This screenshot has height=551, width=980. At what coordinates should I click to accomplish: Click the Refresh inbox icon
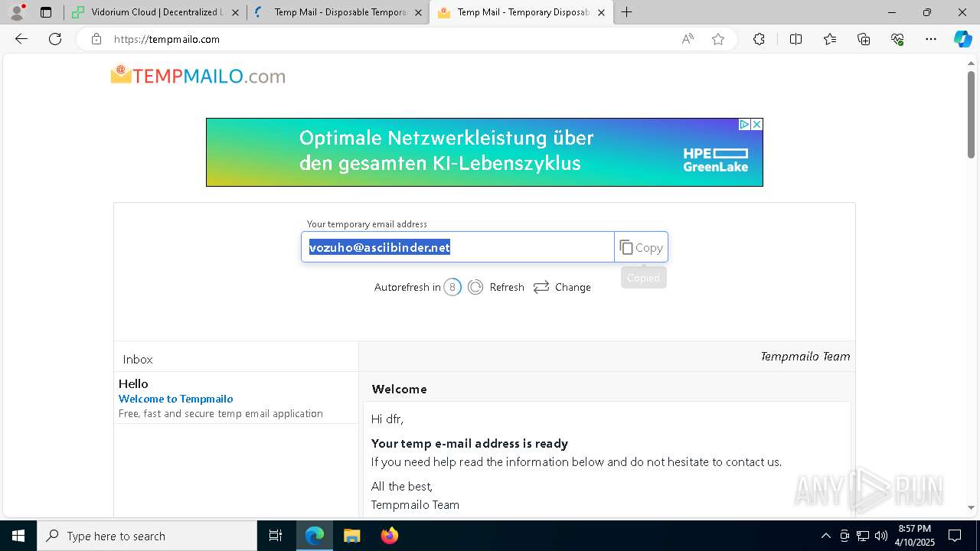pos(475,287)
